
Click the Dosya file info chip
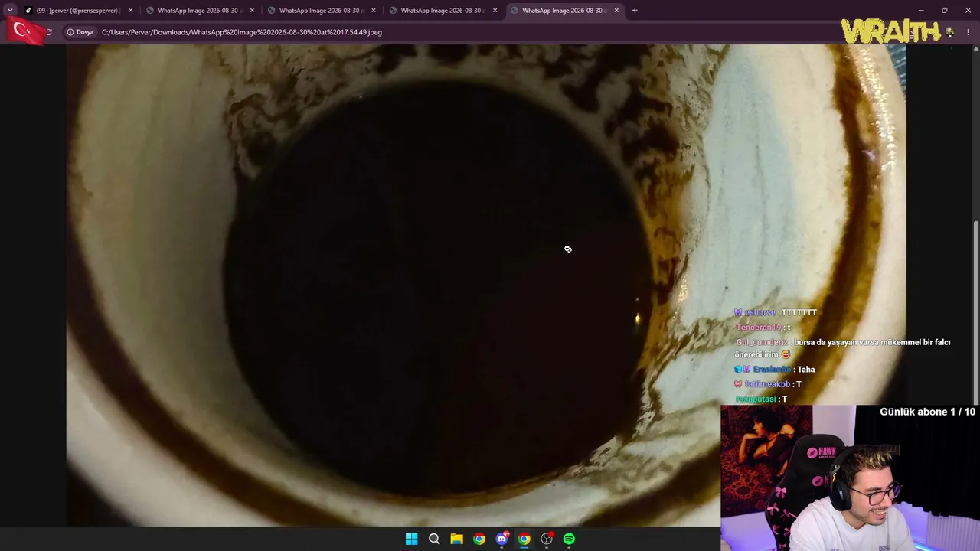click(80, 32)
